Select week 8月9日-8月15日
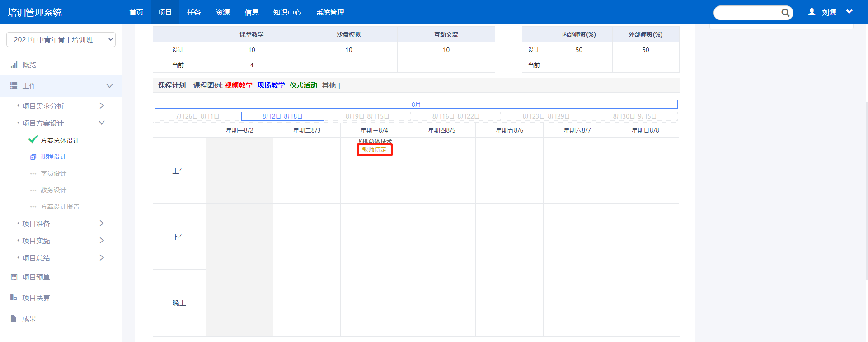 [367, 116]
